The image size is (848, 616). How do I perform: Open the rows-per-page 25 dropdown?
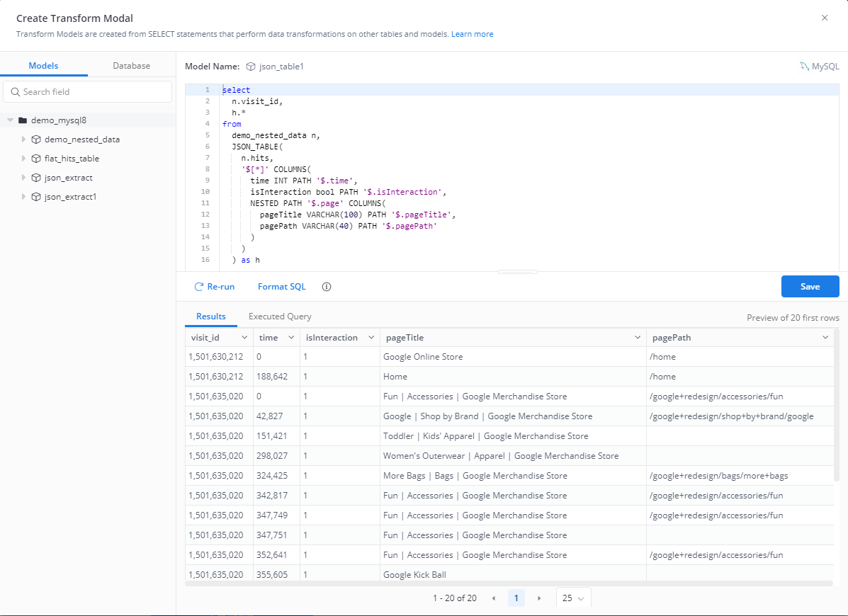[573, 598]
